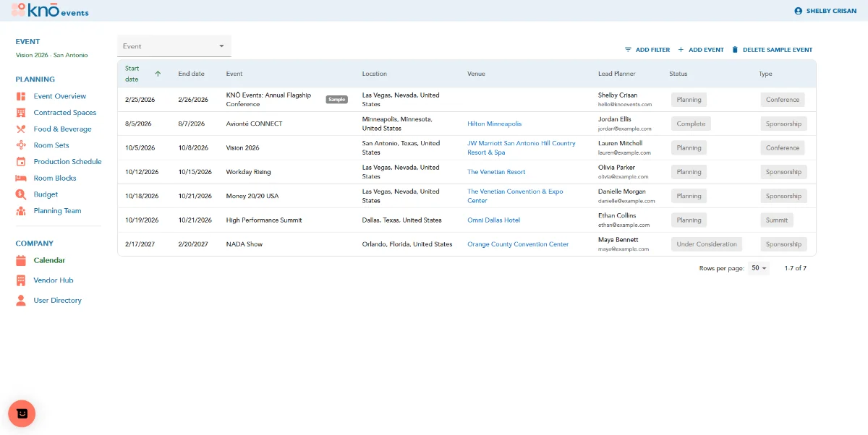Image resolution: width=868 pixels, height=435 pixels.
Task: Click Olivia Parker lead planner name
Action: 616,168
